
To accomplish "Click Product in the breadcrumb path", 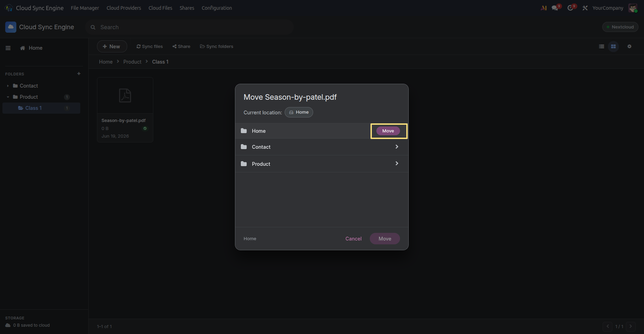I will click(x=132, y=62).
